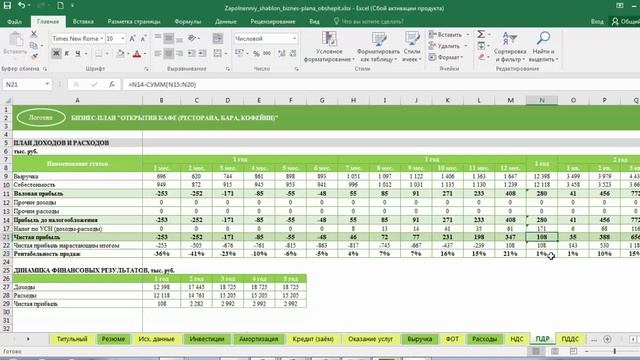
Task: Apply percent style format
Action: click(x=256, y=53)
